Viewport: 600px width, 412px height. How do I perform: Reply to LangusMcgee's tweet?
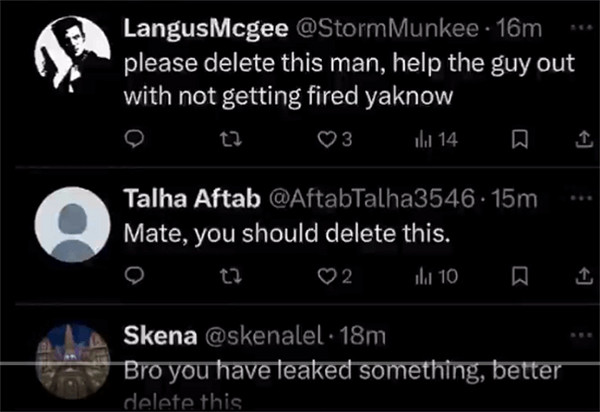click(139, 140)
